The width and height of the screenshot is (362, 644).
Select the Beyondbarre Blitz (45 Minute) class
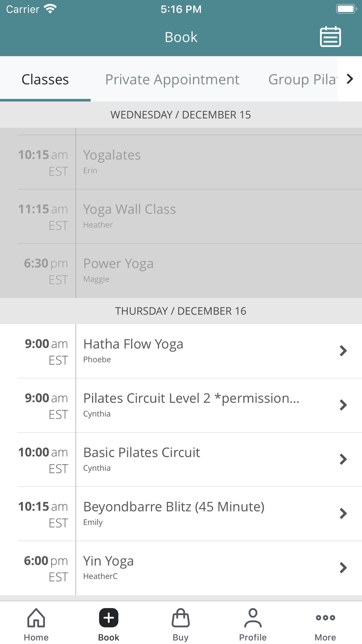coord(174,507)
